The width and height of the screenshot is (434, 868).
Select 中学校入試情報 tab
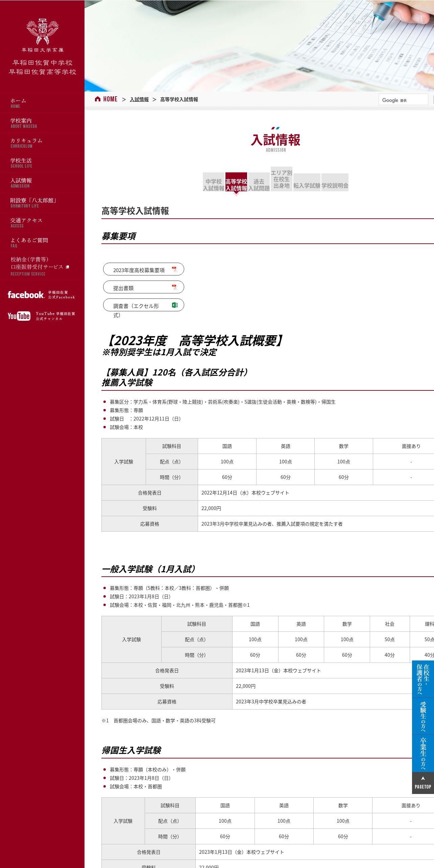(x=214, y=182)
